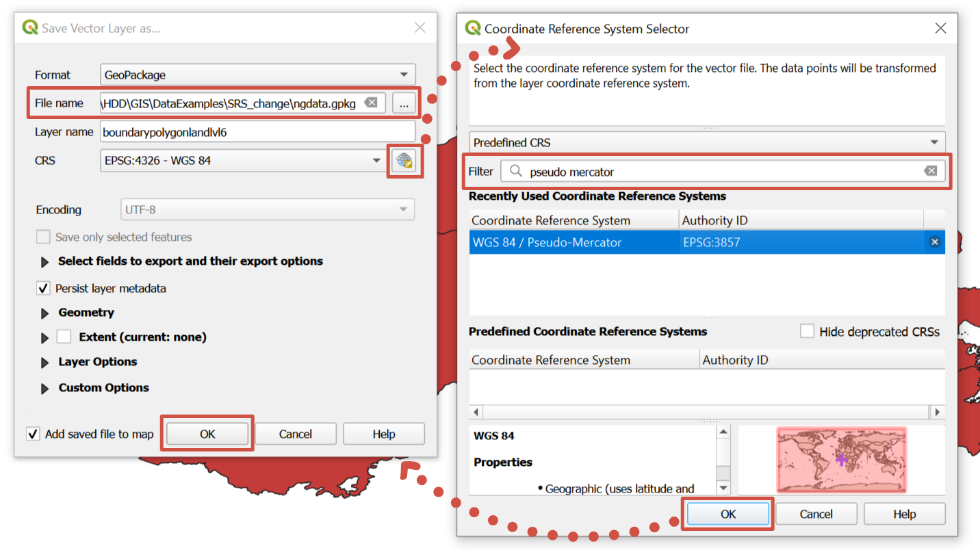Enable the Extent (current: none) option
The height and width of the screenshot is (550, 980).
click(65, 337)
